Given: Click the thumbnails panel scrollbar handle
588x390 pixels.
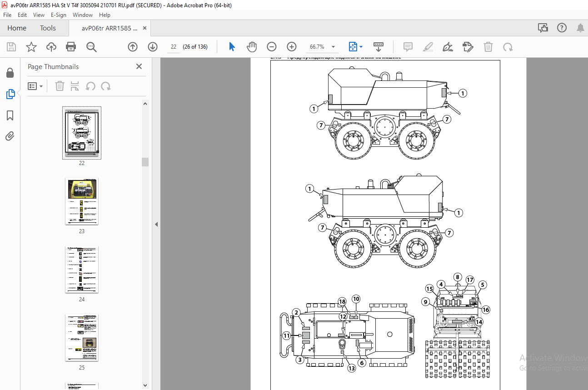Looking at the screenshot, I should click(x=145, y=162).
